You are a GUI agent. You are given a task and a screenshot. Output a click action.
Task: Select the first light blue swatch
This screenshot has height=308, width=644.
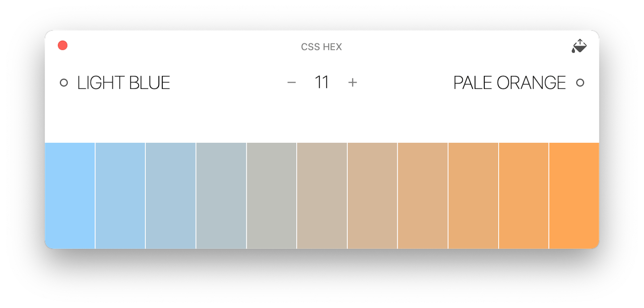coord(70,196)
